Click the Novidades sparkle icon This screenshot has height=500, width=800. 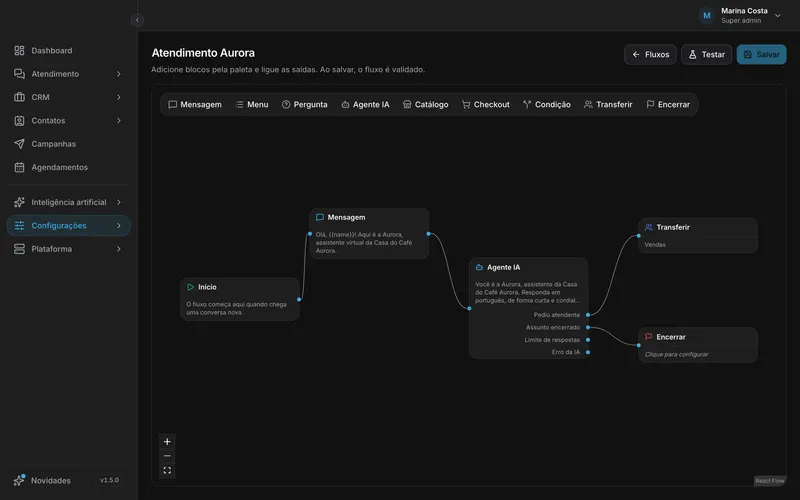click(x=19, y=480)
